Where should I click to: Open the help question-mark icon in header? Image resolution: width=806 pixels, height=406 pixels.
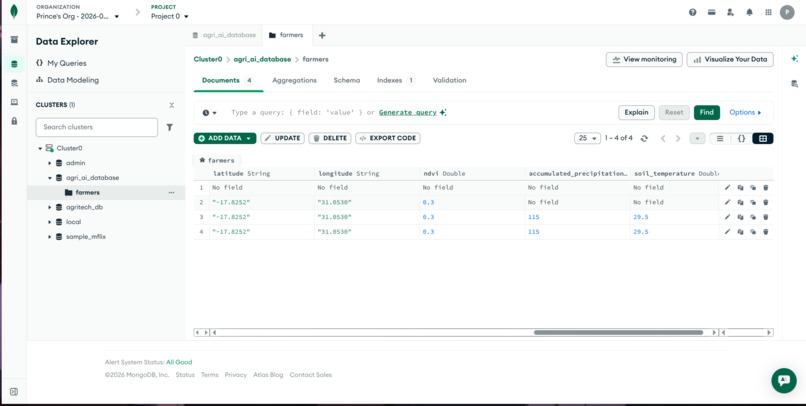tap(692, 12)
